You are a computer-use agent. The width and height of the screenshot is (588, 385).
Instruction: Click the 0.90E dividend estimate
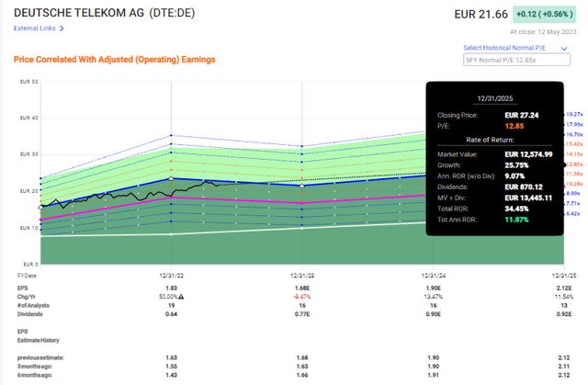(x=433, y=313)
